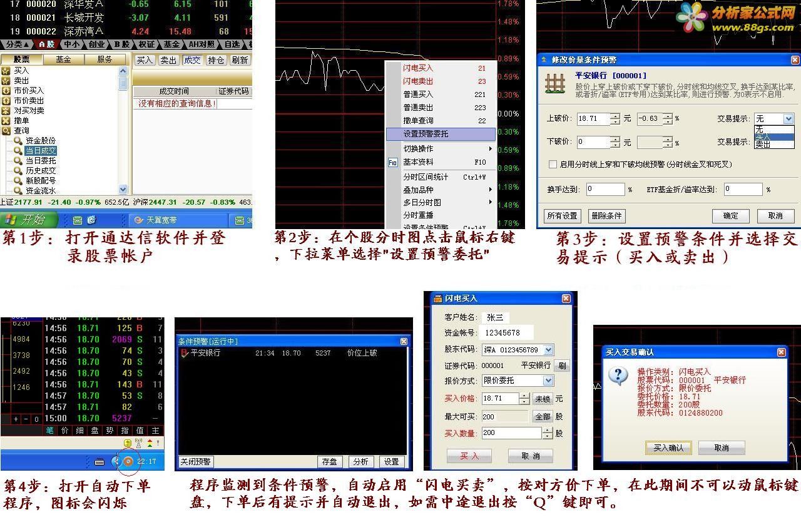Switch to 创业 market tab
Viewport: 801px width, 532px height.
tap(97, 44)
